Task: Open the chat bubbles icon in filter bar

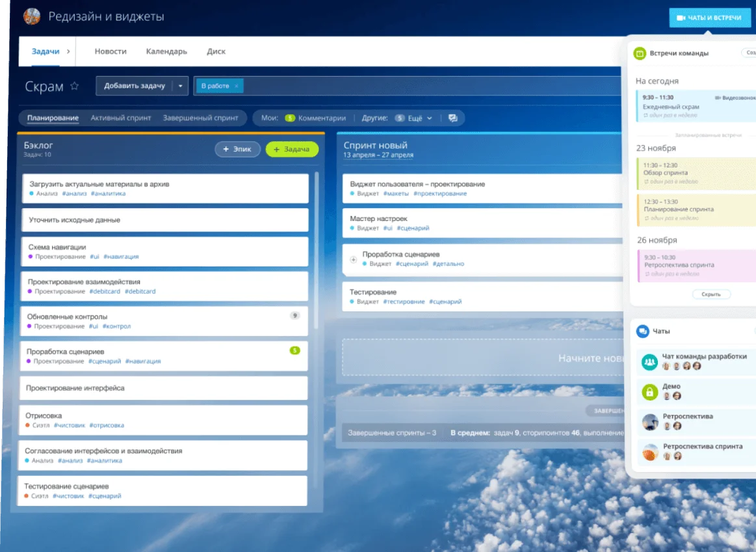Action: 453,118
